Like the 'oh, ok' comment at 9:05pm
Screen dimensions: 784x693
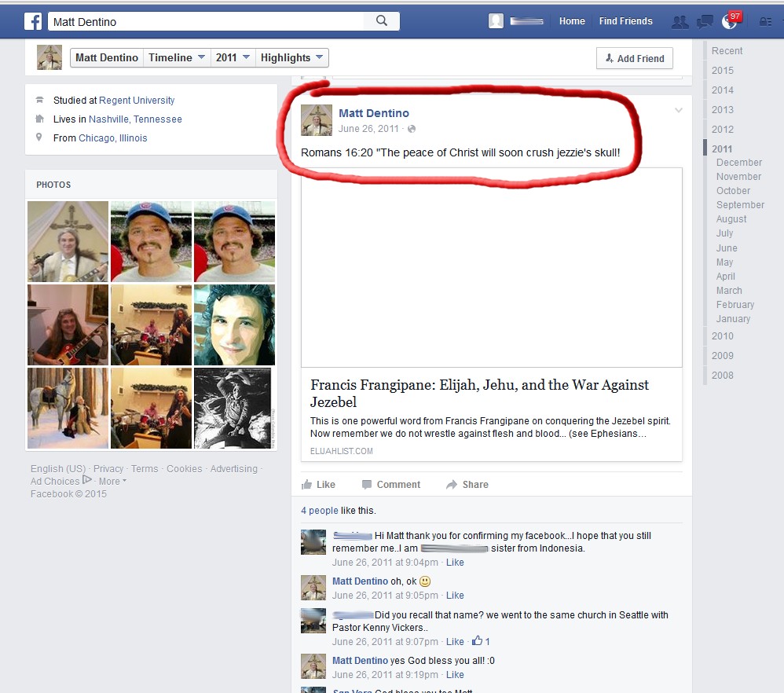point(455,596)
